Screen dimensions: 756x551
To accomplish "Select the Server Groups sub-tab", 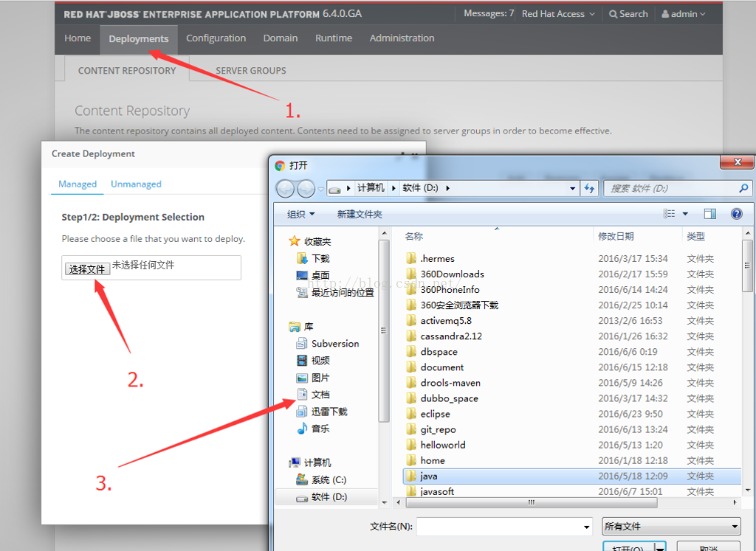I will pyautogui.click(x=251, y=71).
